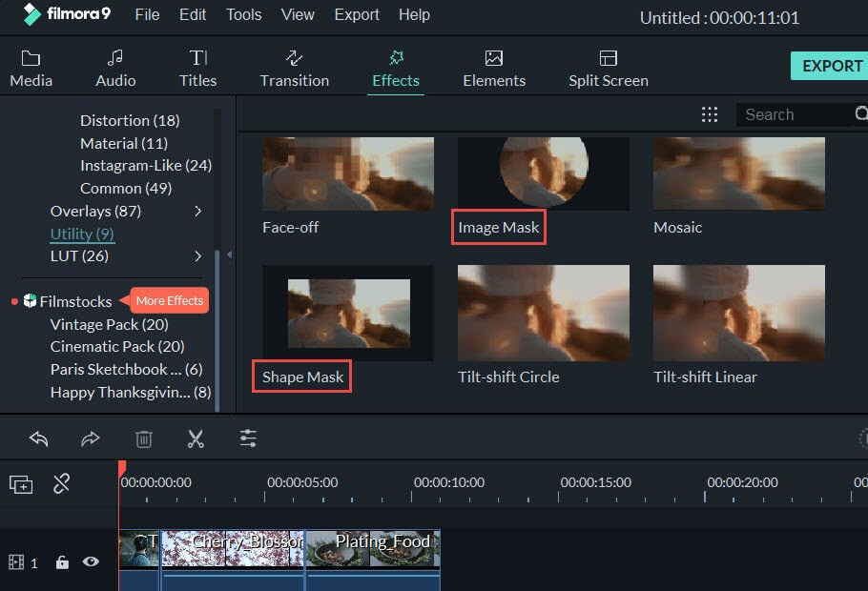868x591 pixels.
Task: Open the File menu
Action: [147, 14]
